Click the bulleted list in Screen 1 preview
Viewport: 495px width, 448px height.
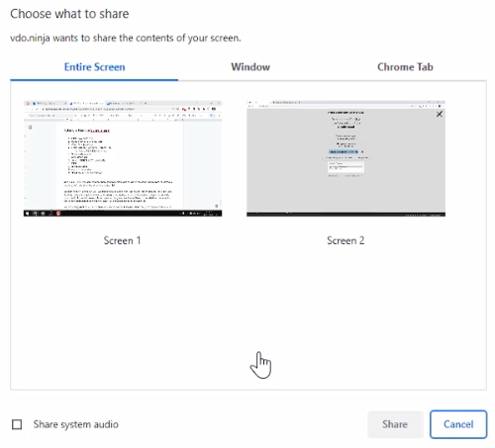pyautogui.click(x=89, y=155)
